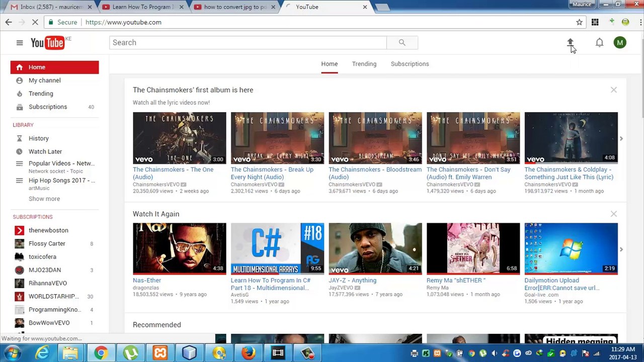Play The Chainsmokers - The One thumbnail
The height and width of the screenshot is (362, 644).
pyautogui.click(x=180, y=138)
